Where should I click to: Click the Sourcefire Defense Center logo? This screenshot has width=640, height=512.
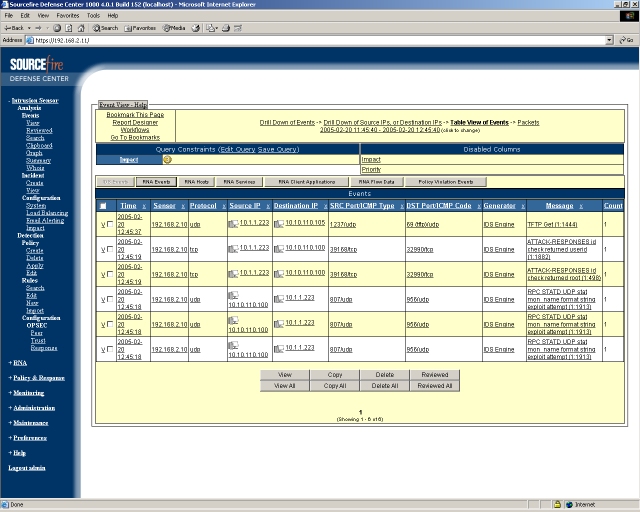(x=37, y=69)
